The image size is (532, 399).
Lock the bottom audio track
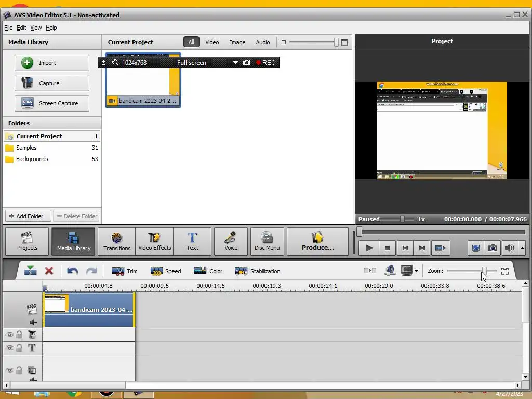[19, 370]
